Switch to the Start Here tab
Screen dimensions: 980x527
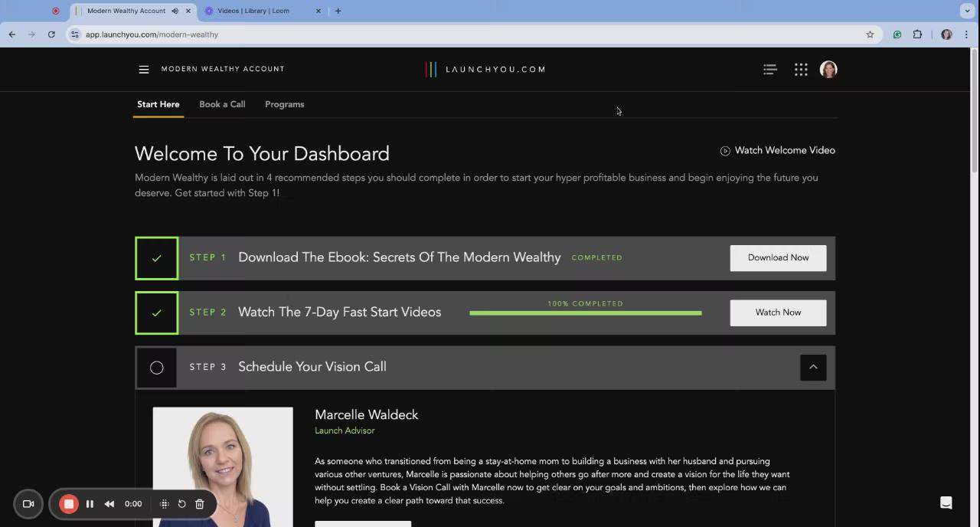pyautogui.click(x=158, y=104)
